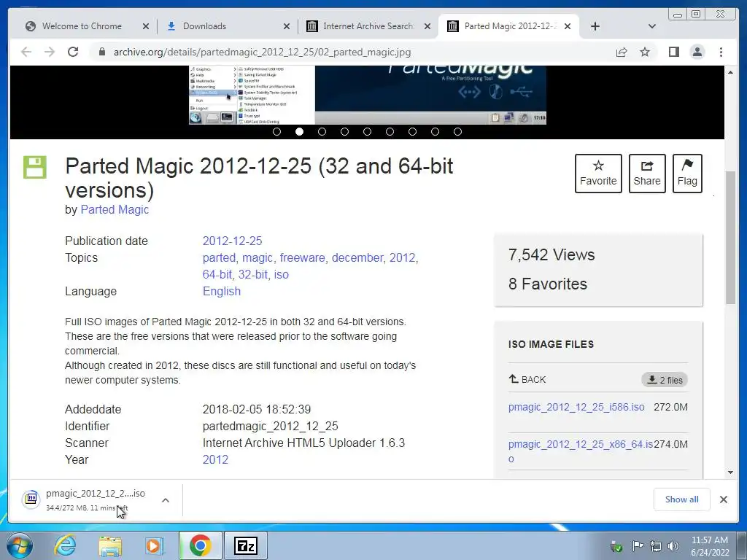Close the Welcome to Chrome tab
Screen dimensions: 747x560
[146, 26]
